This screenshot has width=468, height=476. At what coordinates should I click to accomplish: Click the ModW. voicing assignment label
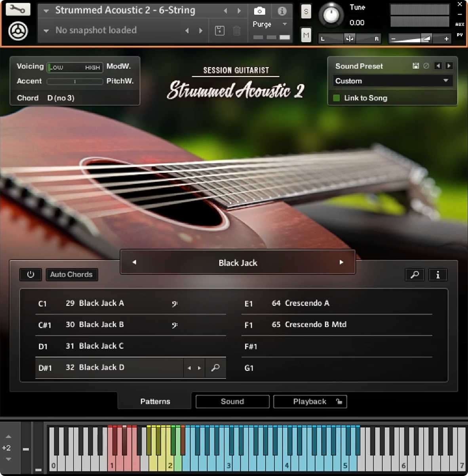tap(118, 66)
